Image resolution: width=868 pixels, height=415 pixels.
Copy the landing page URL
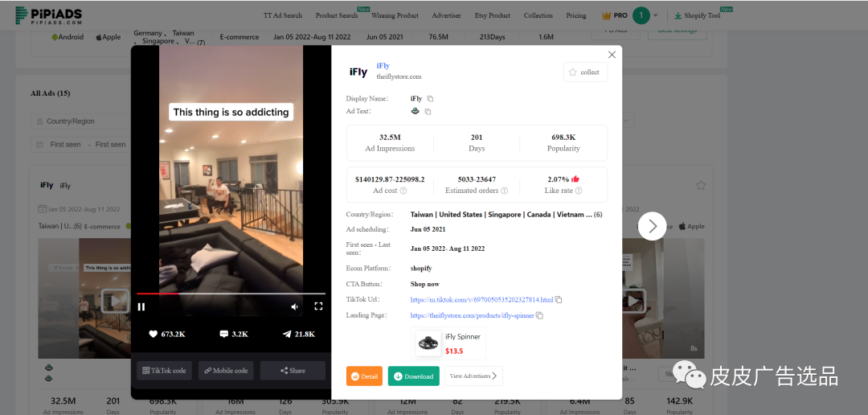pos(539,315)
